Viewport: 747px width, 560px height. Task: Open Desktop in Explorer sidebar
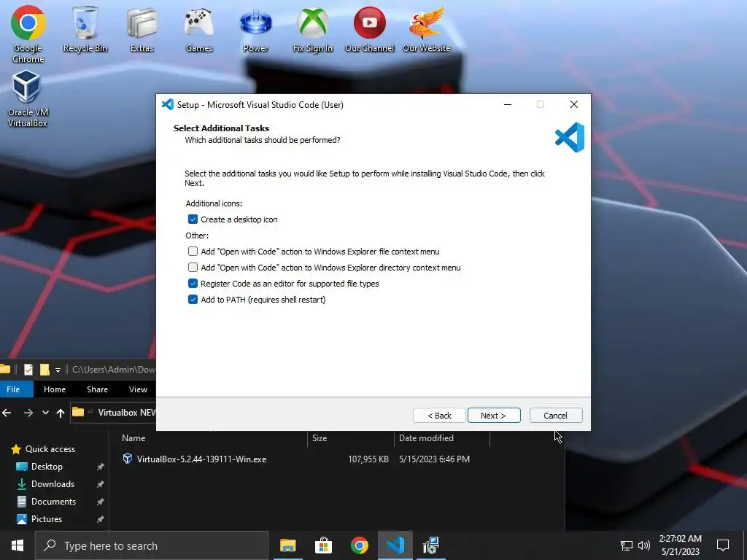point(47,466)
